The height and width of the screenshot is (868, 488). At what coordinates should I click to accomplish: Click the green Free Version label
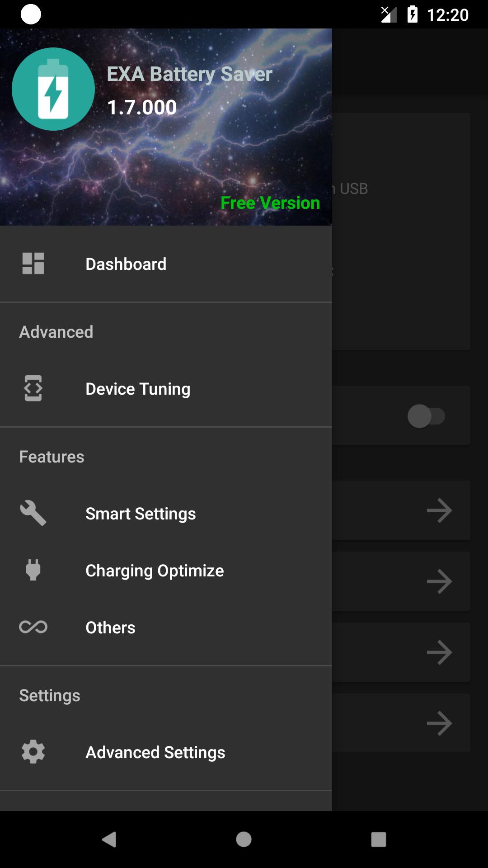point(270,203)
